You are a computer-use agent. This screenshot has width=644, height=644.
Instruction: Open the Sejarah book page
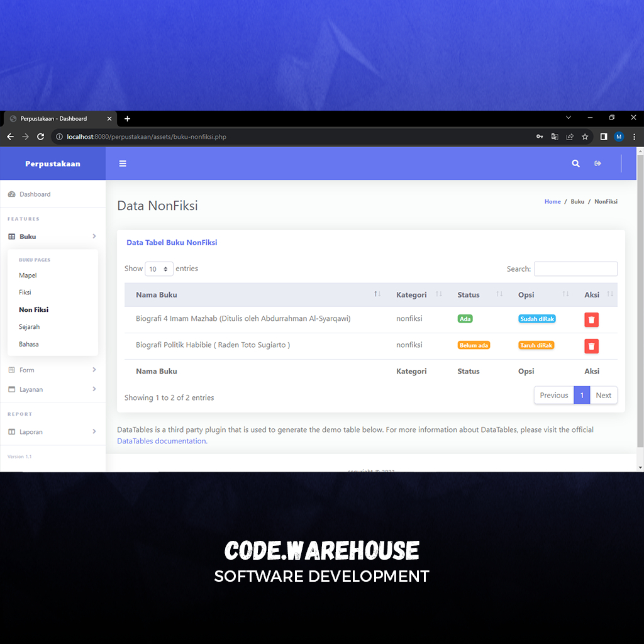[29, 327]
